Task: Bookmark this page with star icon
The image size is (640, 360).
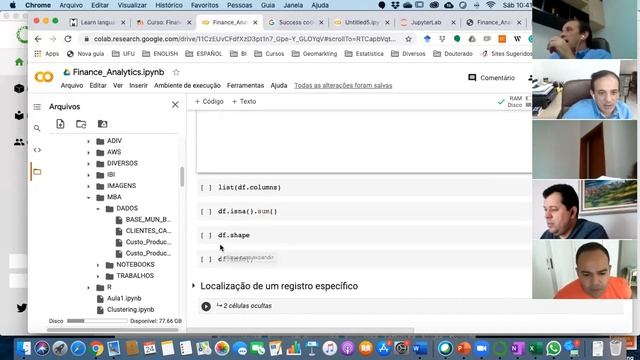Action: pyautogui.click(x=408, y=39)
